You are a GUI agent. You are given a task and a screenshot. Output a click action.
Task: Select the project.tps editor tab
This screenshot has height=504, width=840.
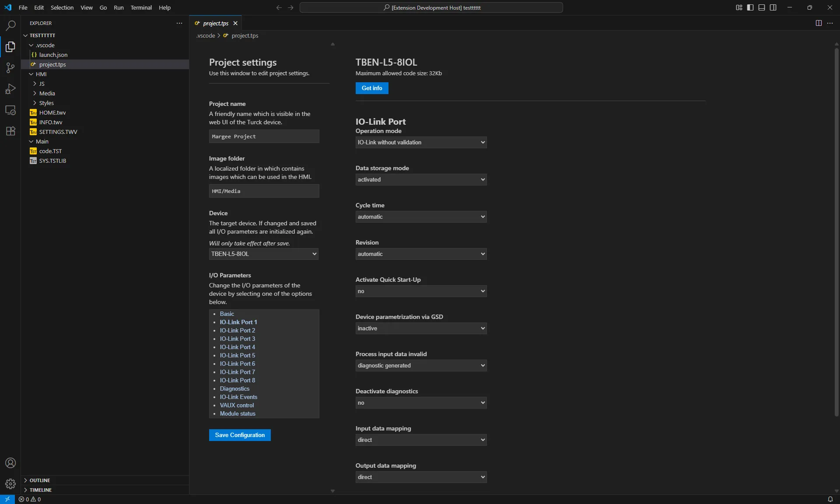[x=216, y=23]
